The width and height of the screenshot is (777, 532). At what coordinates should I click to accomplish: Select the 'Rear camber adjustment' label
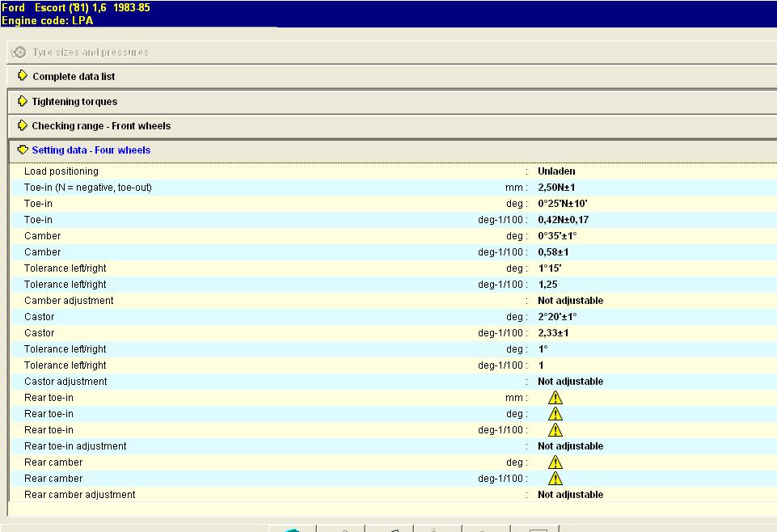80,495
